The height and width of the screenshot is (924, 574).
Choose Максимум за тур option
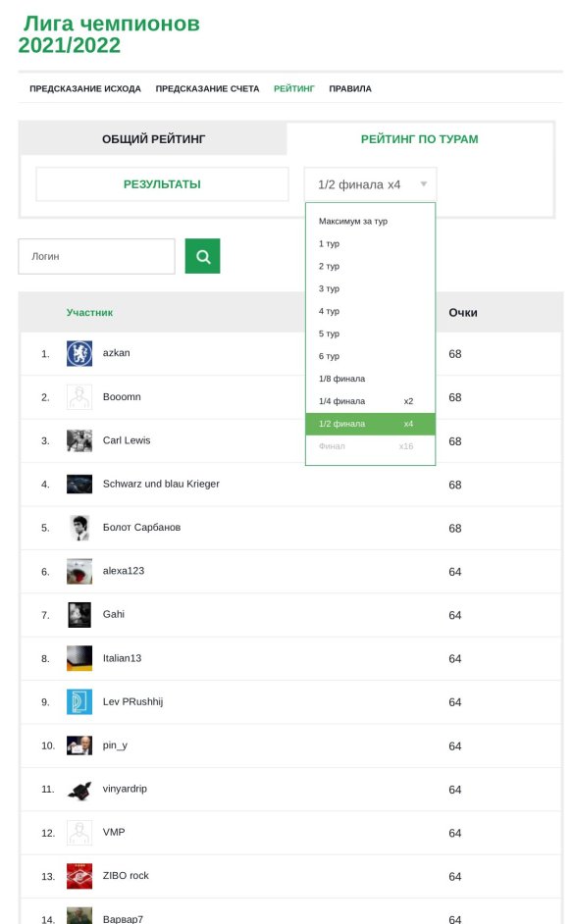click(370, 221)
